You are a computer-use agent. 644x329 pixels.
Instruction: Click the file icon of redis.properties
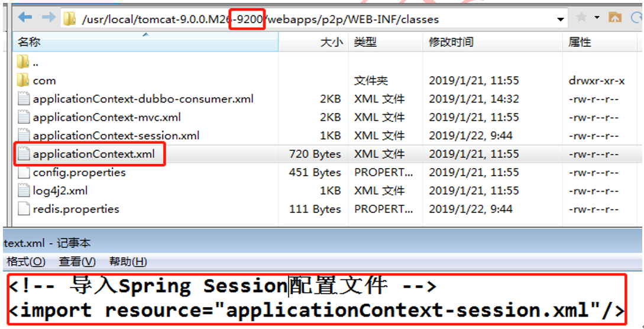[x=24, y=209]
